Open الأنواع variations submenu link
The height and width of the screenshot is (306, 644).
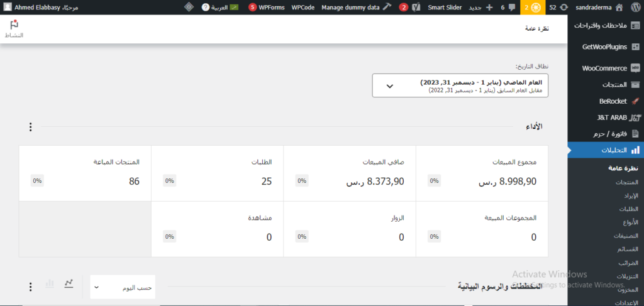[630, 222]
